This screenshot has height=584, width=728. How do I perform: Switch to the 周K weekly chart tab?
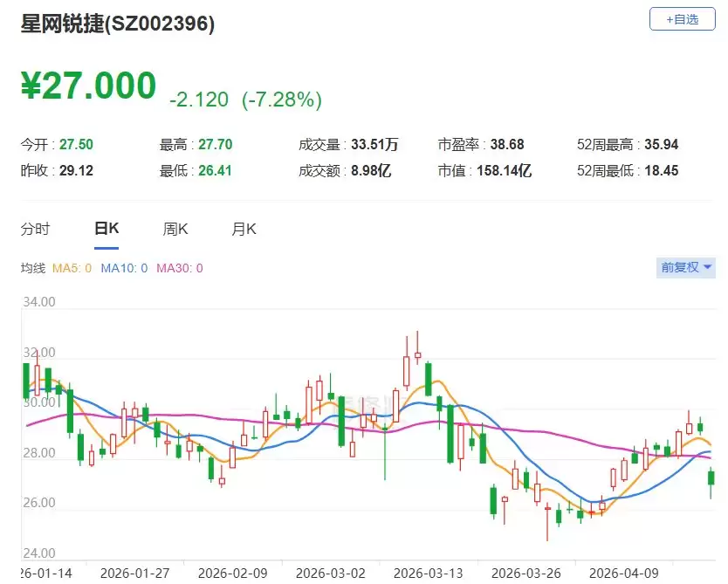click(175, 228)
